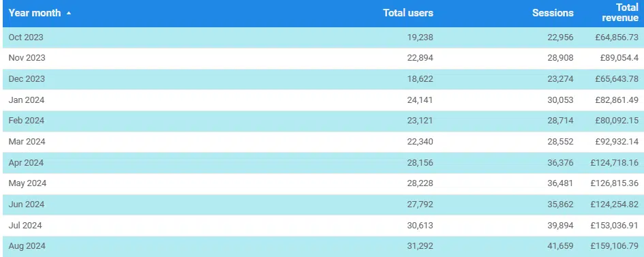The width and height of the screenshot is (644, 257).
Task: Click sessions value 28,714
Action: click(x=560, y=121)
